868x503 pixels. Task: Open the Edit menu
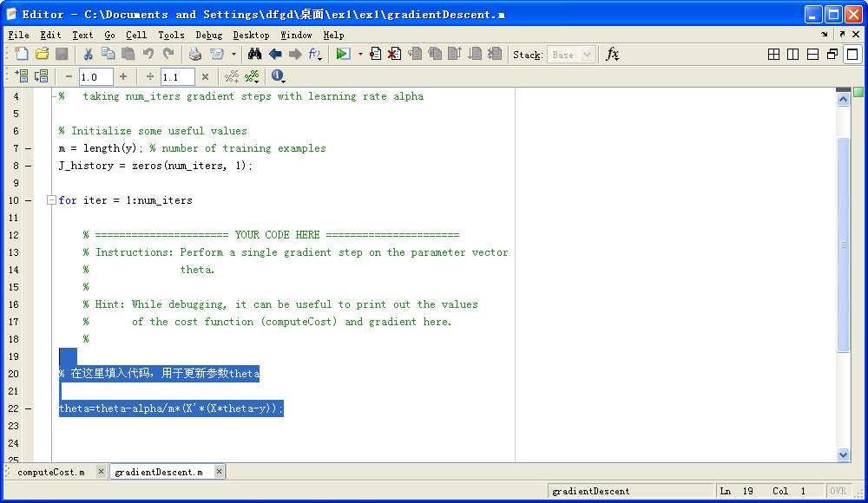pyautogui.click(x=50, y=35)
